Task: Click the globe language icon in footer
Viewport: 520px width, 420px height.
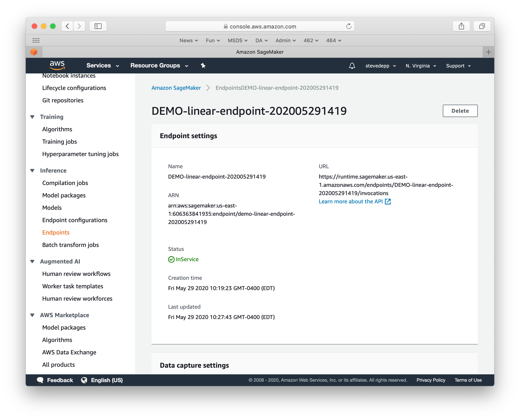Action: (x=84, y=380)
